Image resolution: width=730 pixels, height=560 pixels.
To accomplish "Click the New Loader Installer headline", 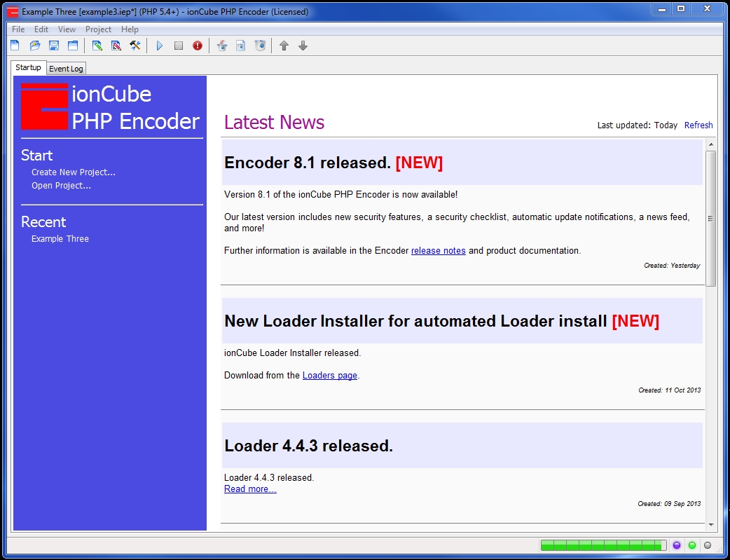I will tap(442, 321).
